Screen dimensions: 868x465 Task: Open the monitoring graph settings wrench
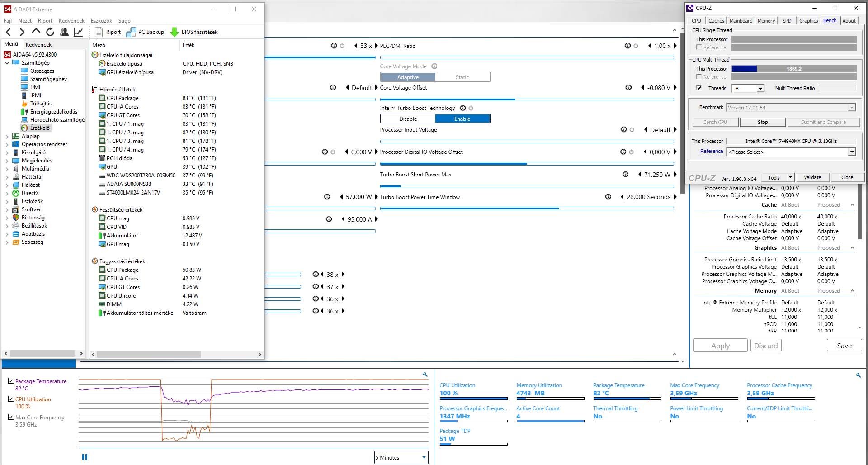pos(425,375)
